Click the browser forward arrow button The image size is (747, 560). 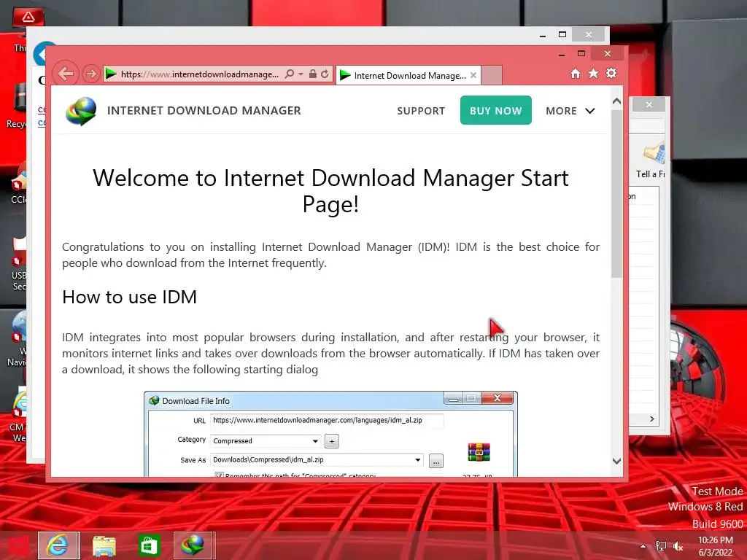(90, 74)
